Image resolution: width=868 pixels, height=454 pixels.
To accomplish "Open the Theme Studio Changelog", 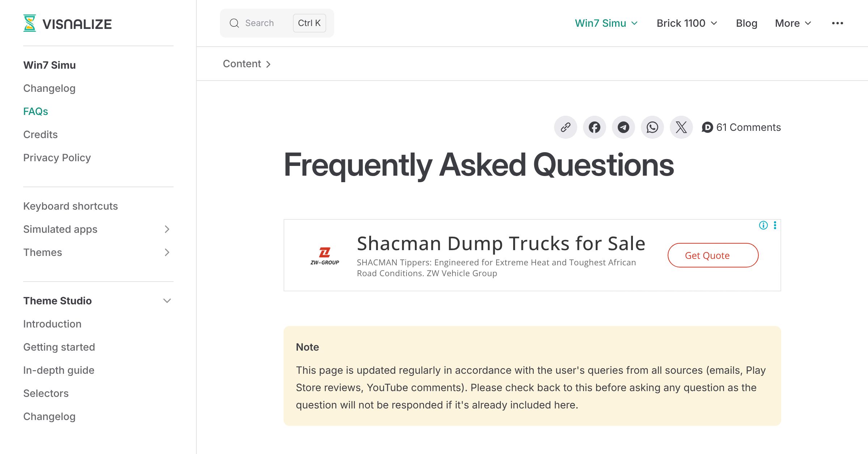I will 49,416.
